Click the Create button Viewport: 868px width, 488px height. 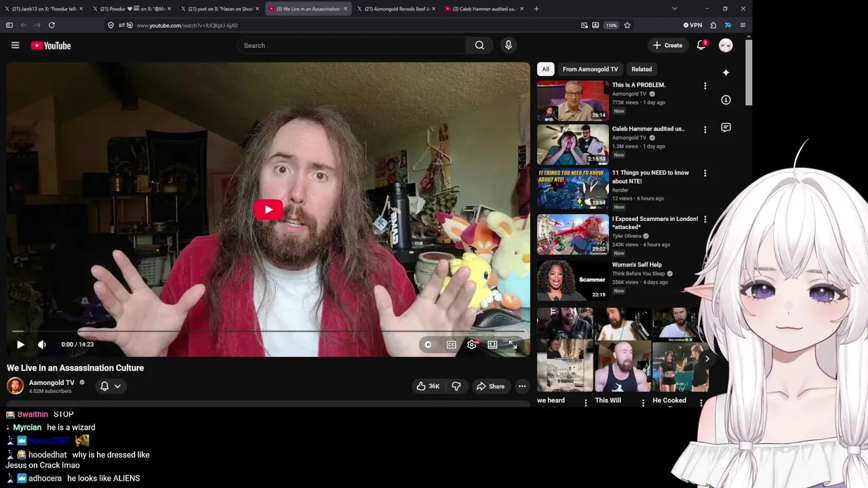[668, 45]
